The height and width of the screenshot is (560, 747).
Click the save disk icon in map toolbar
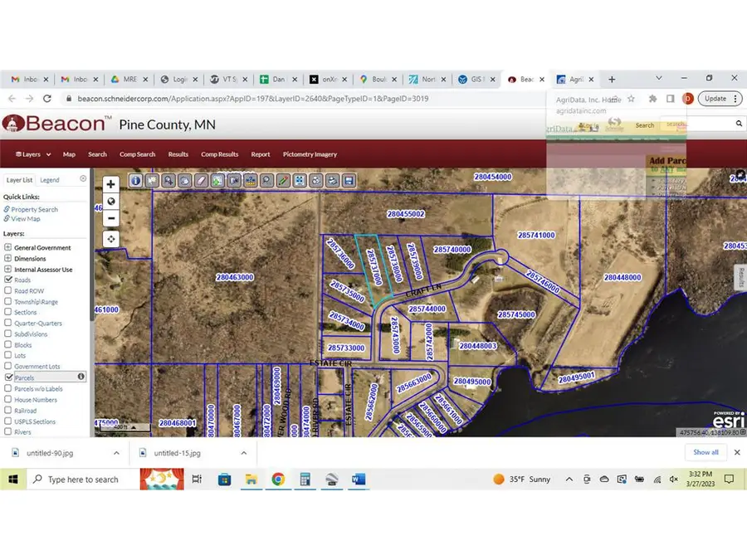click(x=349, y=180)
